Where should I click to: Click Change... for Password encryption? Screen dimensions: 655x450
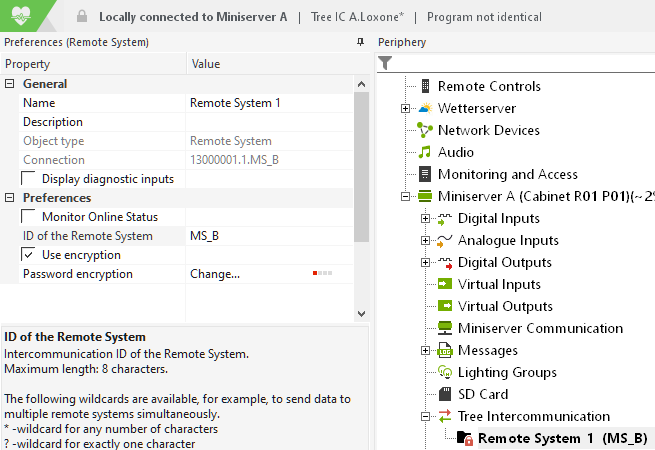[x=215, y=274]
